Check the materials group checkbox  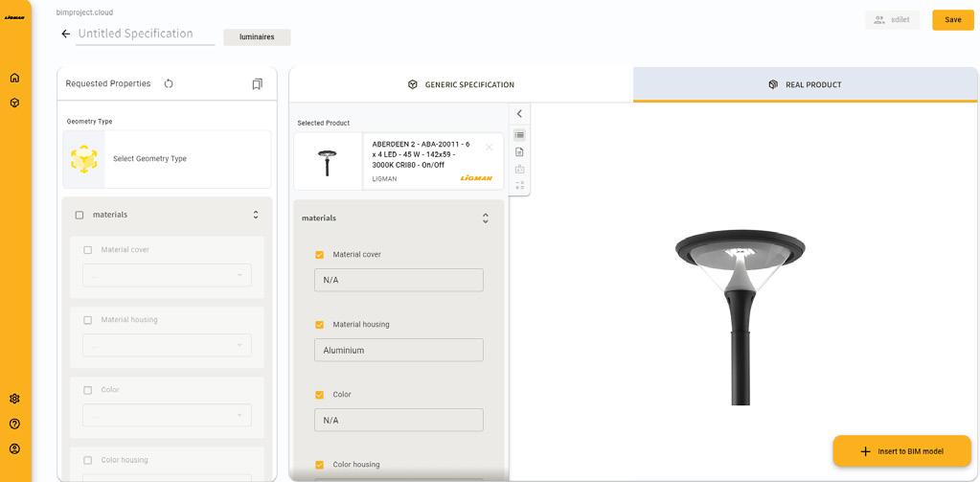(x=80, y=215)
